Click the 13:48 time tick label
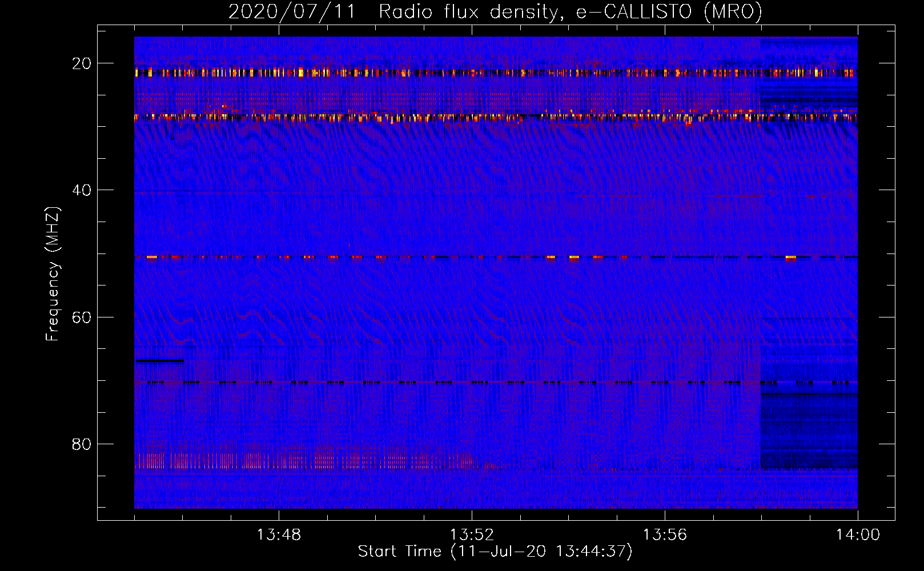Screen dimensions: 924x571 pos(279,535)
